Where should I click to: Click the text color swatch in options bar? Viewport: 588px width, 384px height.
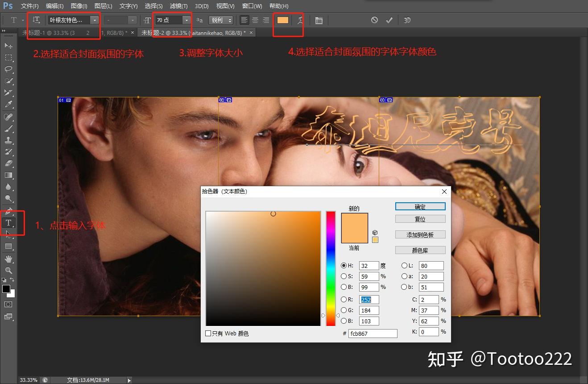coord(282,20)
